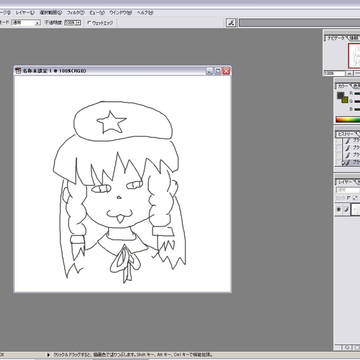360x360 pixels.
Task: Open the brush blending mode dropdown
Action: [x=26, y=23]
